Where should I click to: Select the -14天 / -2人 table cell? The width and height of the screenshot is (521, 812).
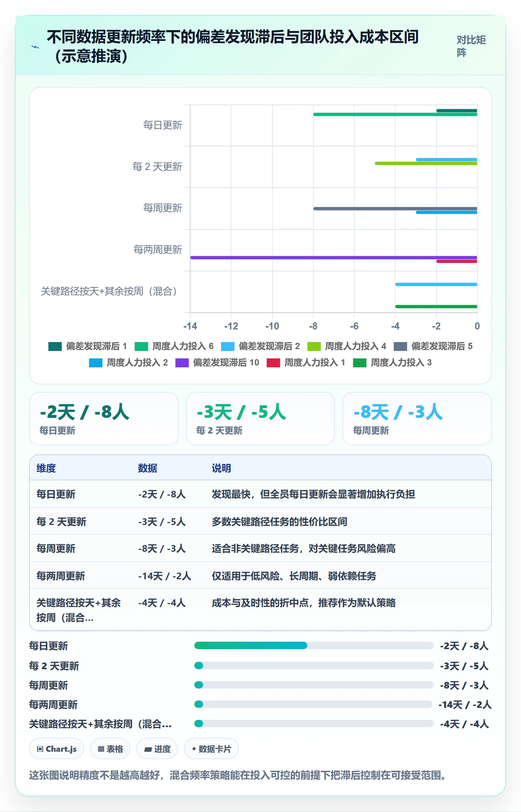pos(164,576)
